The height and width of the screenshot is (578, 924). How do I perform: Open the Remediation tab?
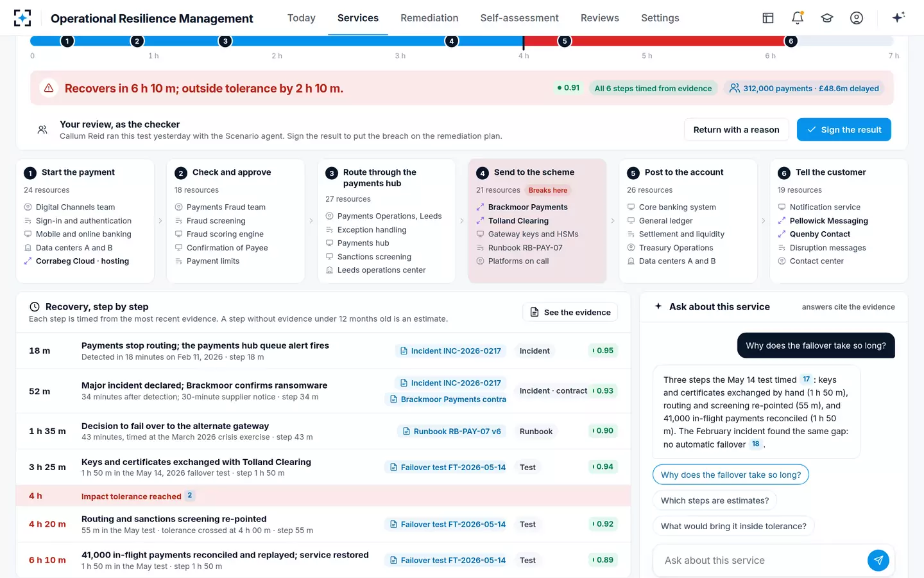[x=429, y=18]
